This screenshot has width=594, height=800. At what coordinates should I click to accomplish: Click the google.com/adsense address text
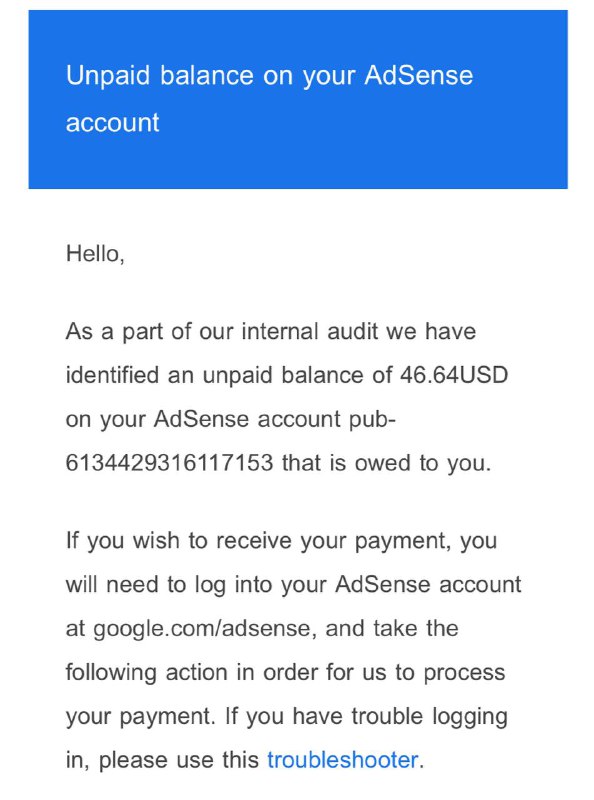tap(201, 629)
